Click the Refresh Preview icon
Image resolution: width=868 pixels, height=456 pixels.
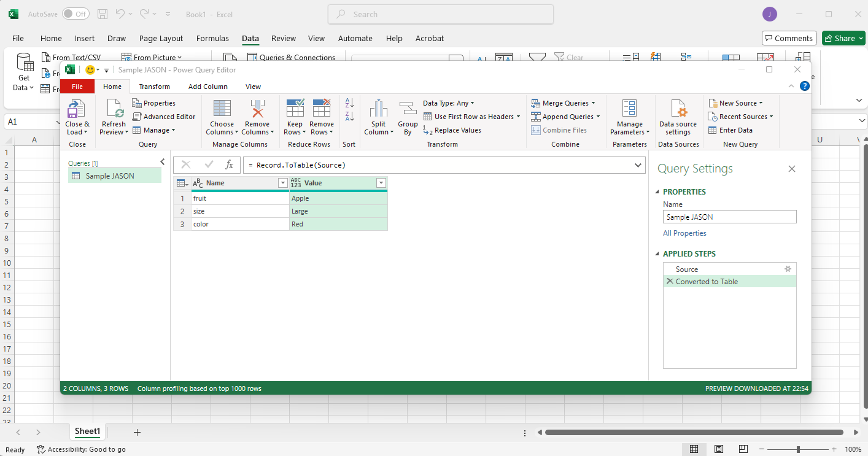point(115,108)
